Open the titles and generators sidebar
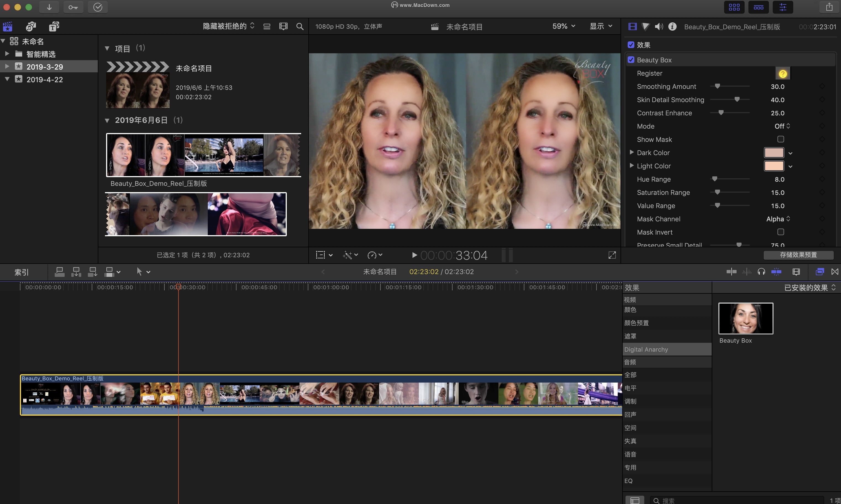 point(54,26)
